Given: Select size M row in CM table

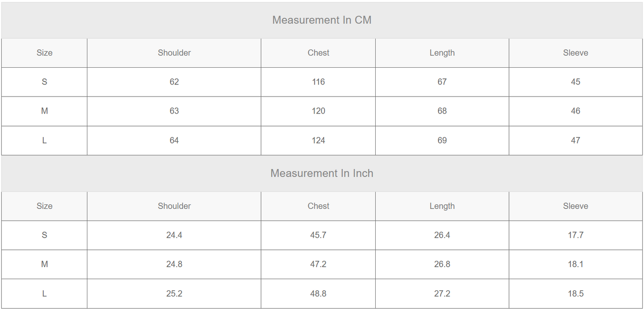Looking at the screenshot, I should click(x=322, y=111).
